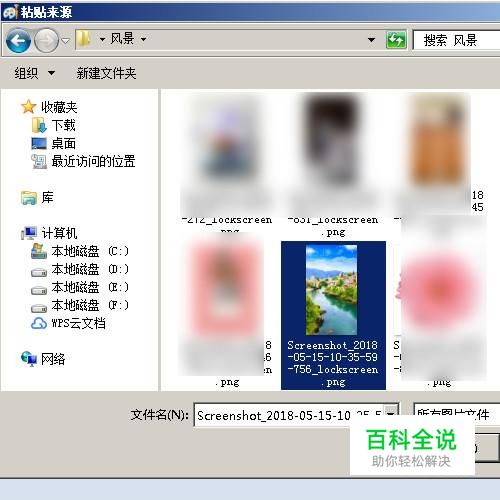
Task: Click the folder icon in address bar
Action: (83, 39)
